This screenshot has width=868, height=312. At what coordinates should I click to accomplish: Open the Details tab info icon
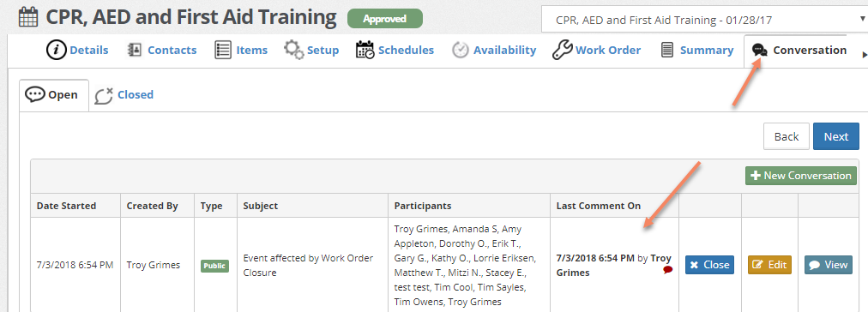(x=56, y=51)
